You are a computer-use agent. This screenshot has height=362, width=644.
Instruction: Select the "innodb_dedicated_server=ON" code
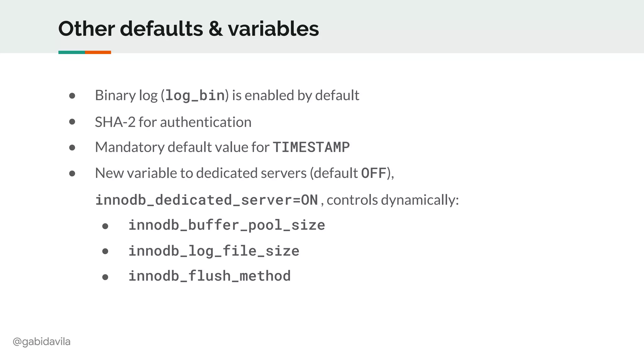[207, 200]
